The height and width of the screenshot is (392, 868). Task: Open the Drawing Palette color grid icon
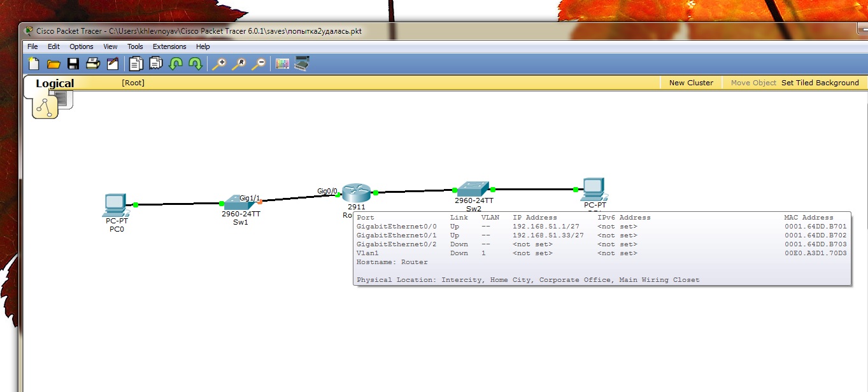pyautogui.click(x=282, y=64)
